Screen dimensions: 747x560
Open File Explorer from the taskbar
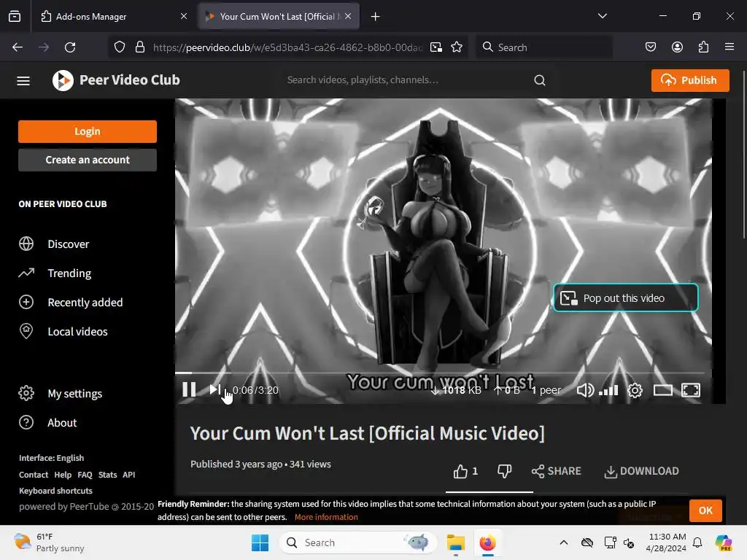[x=455, y=542]
